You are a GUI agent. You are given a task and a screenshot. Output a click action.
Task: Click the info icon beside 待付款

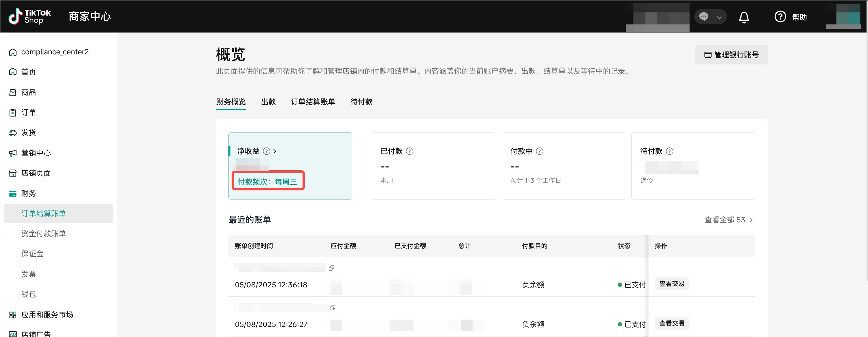(x=669, y=151)
